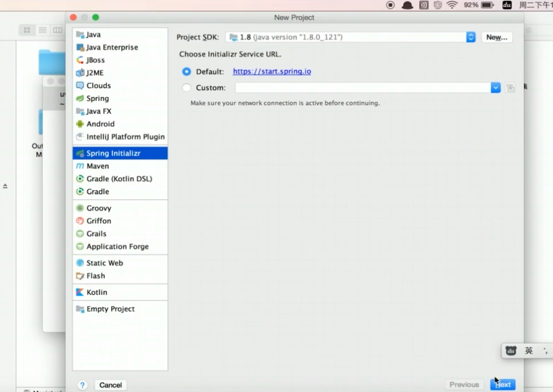Switch Finder window to list view

pos(42,30)
